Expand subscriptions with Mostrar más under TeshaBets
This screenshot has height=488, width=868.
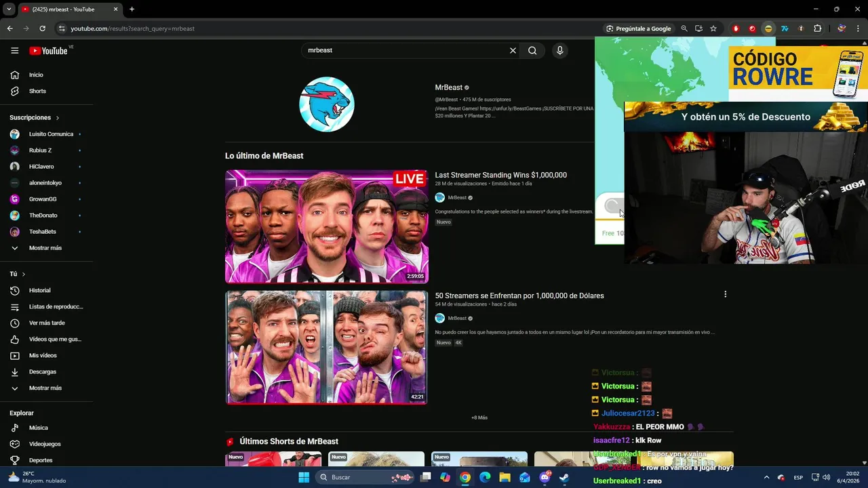click(x=47, y=248)
